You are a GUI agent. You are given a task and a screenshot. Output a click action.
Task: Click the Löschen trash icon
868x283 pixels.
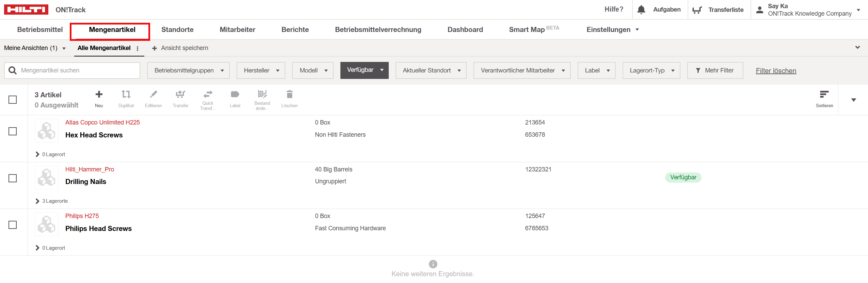[289, 95]
